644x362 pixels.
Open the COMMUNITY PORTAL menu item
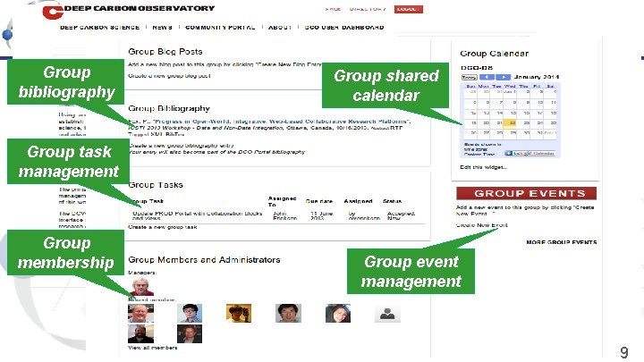220,28
